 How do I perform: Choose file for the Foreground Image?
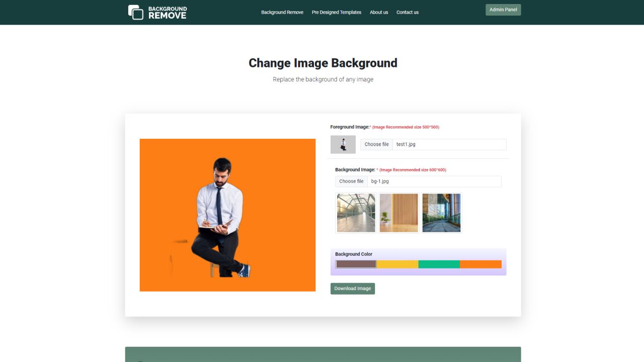coord(376,144)
